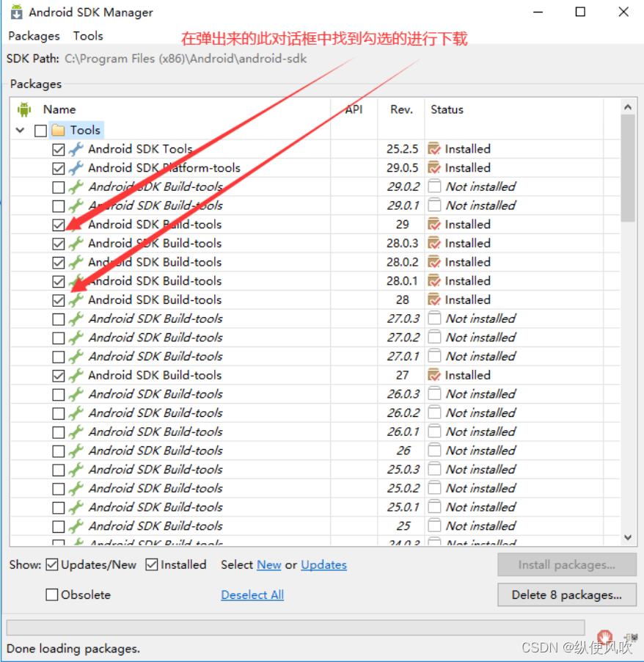Click Installed status icon for rev 28
The height and width of the screenshot is (662, 644).
tap(434, 299)
